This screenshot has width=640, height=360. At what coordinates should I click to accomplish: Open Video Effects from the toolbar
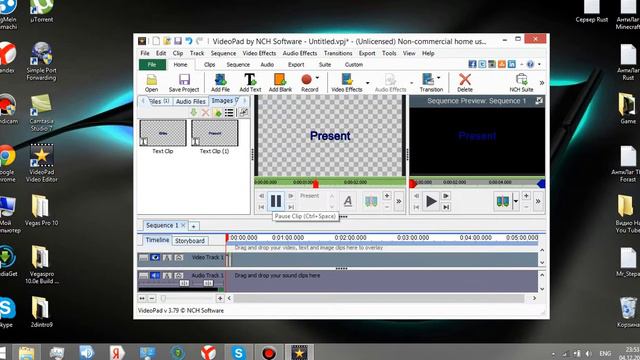(347, 83)
